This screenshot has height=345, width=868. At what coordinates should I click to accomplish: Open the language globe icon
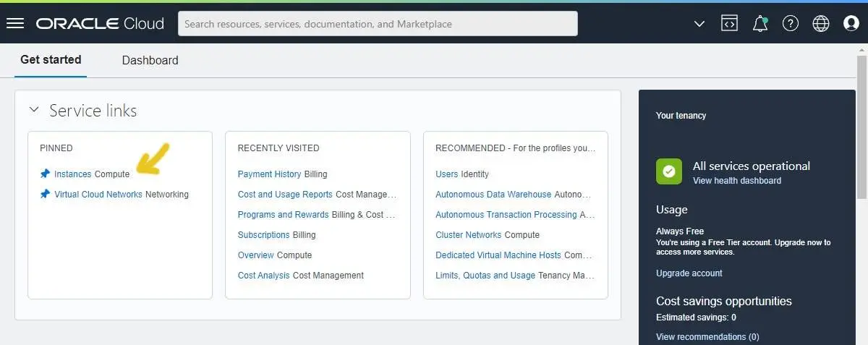pos(821,23)
